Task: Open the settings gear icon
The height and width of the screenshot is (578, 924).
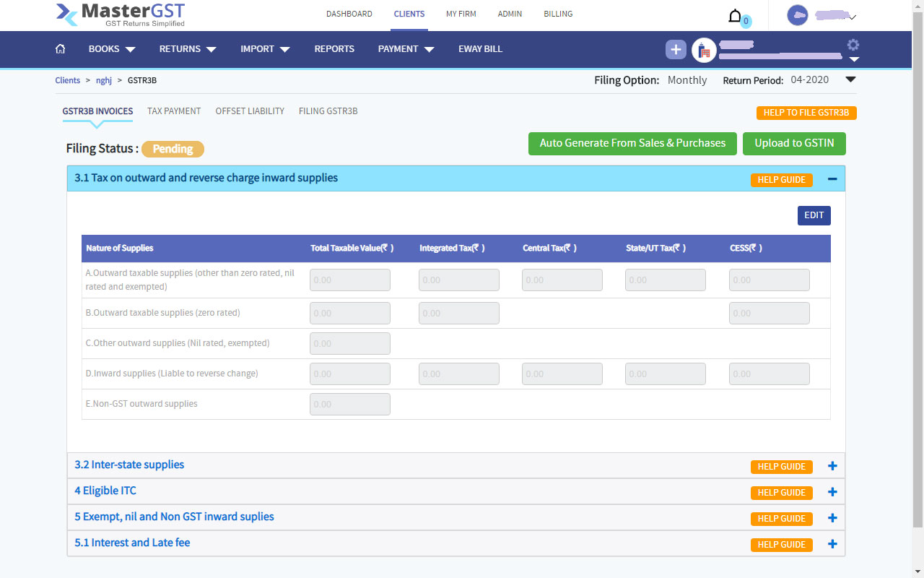Action: [x=853, y=45]
